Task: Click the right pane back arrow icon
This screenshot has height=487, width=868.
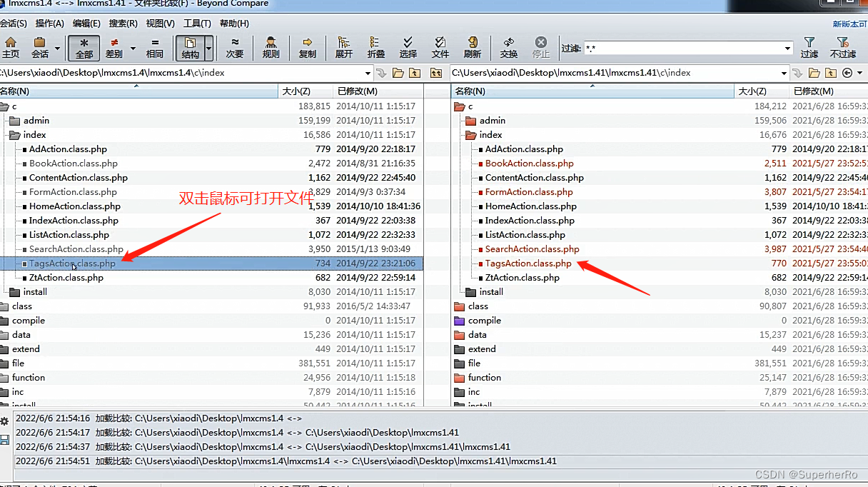Action: [847, 73]
